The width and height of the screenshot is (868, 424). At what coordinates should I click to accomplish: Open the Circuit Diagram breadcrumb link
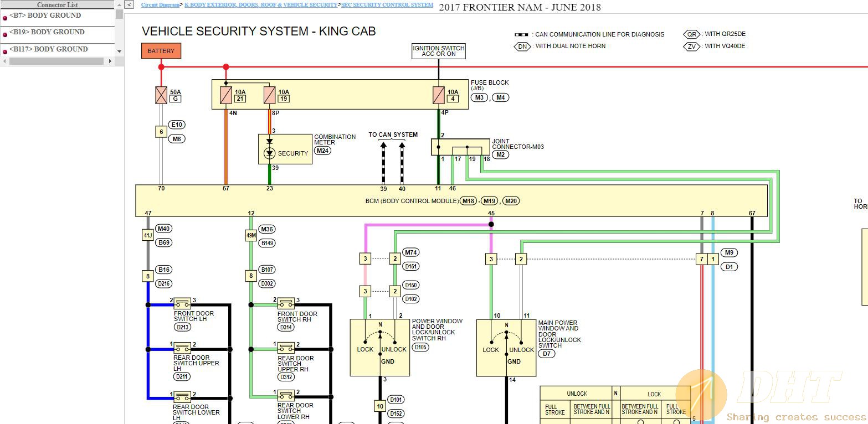(x=160, y=4)
